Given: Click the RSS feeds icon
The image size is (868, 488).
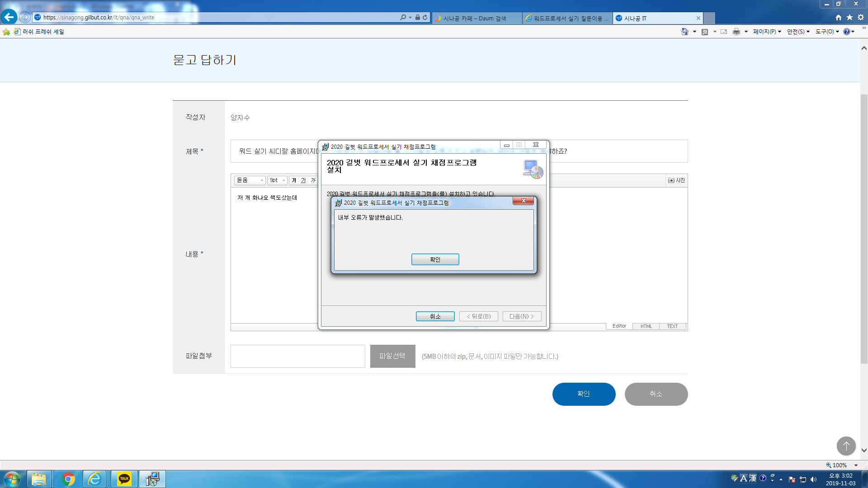Looking at the screenshot, I should [x=704, y=32].
